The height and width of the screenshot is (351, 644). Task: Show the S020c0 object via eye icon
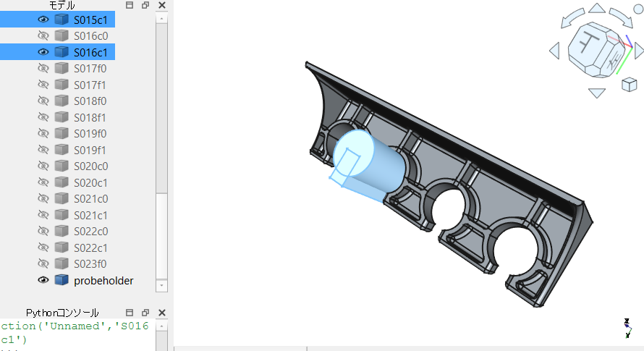point(43,166)
